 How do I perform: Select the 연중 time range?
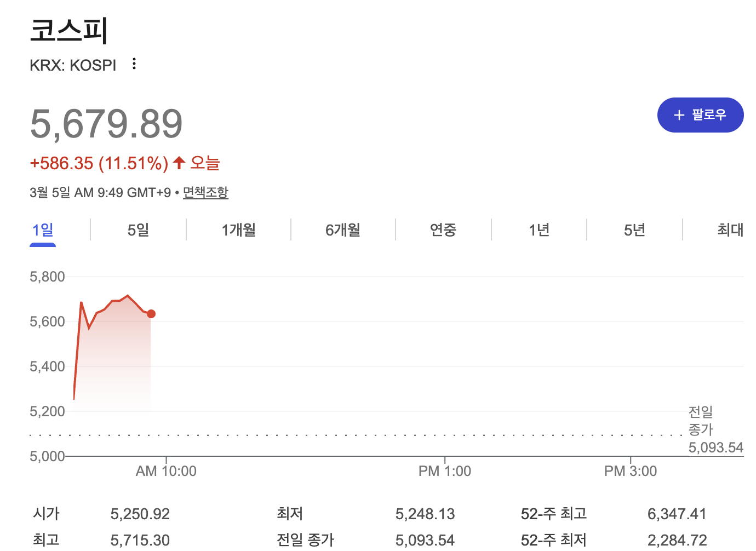[x=443, y=230]
